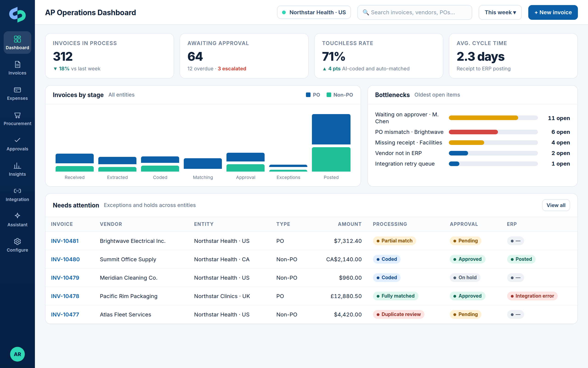Toggle the PO legend swatch
Screen dimensions: 588x368
click(x=308, y=95)
